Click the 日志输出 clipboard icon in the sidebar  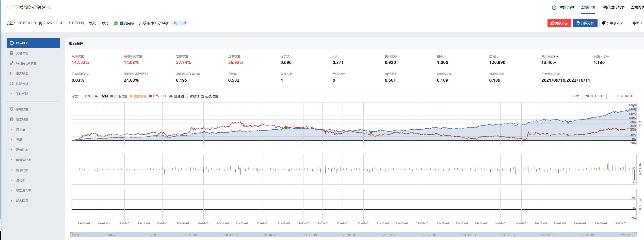[12, 73]
